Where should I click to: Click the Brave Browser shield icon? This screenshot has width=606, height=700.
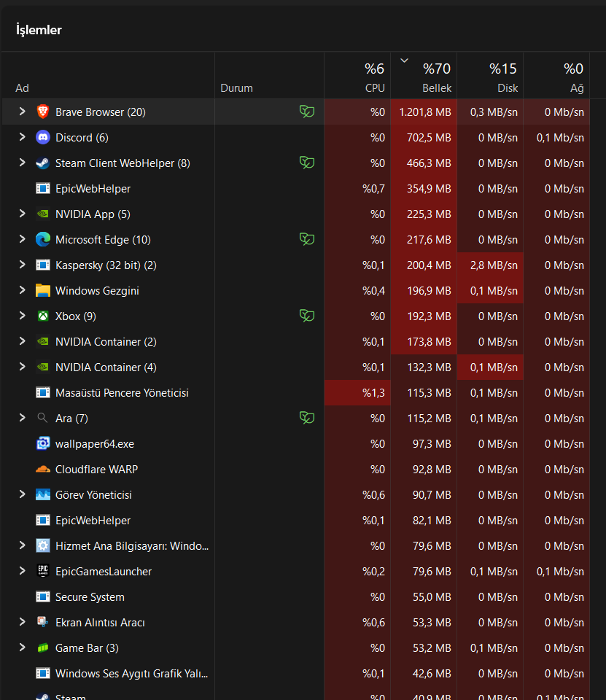click(43, 112)
